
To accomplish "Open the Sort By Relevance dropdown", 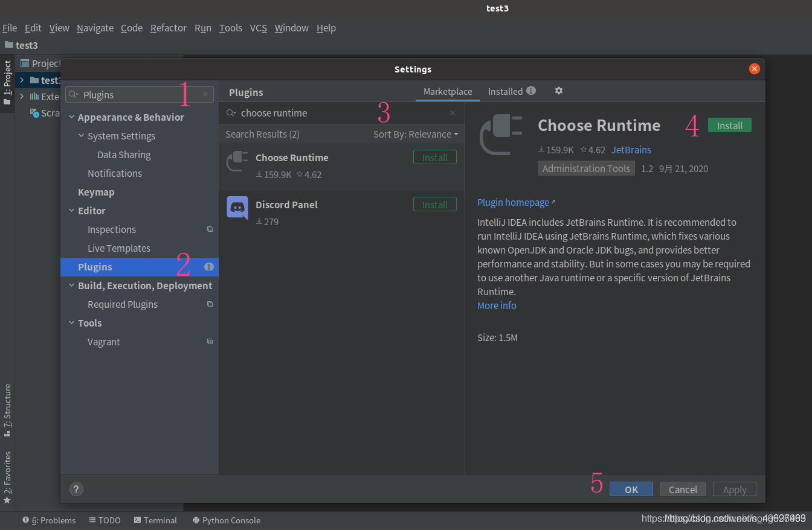I will [x=416, y=134].
